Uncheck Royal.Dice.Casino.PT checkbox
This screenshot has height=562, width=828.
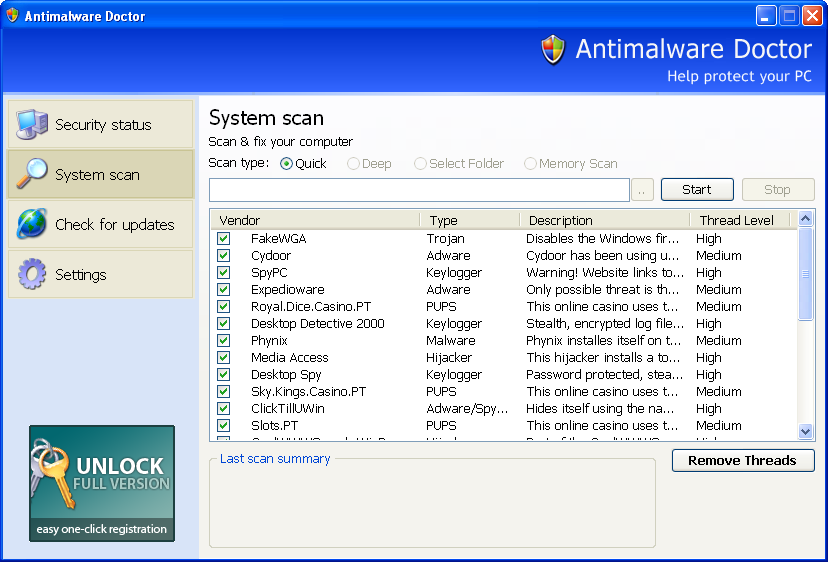(x=223, y=306)
